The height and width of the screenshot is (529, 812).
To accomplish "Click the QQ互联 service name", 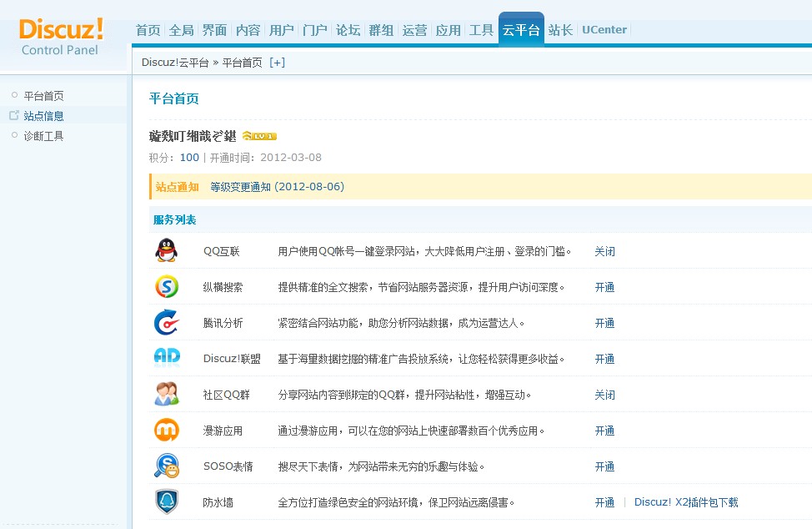I will point(221,251).
